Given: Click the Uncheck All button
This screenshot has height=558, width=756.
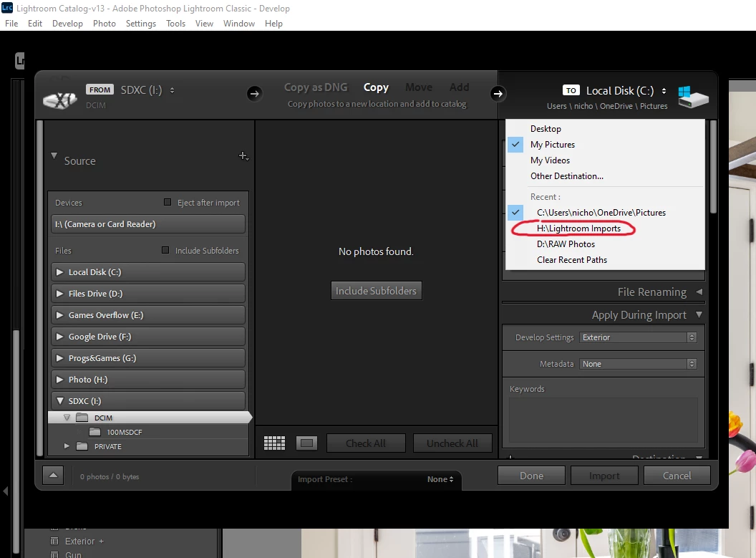Looking at the screenshot, I should [452, 443].
